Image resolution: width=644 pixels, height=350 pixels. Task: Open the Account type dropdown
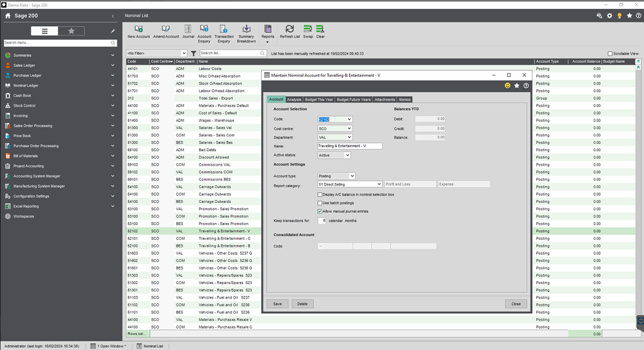point(351,176)
